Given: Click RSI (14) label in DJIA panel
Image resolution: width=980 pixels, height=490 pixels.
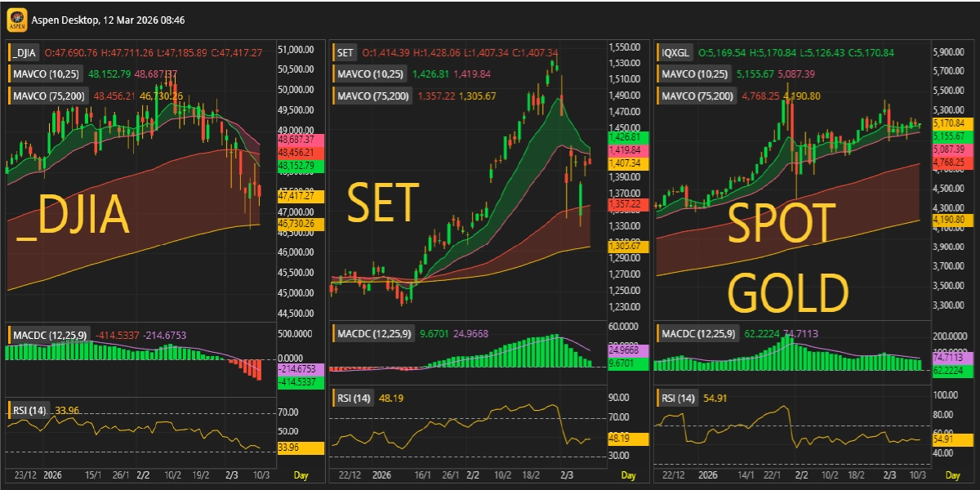Looking at the screenshot, I should 29,410.
